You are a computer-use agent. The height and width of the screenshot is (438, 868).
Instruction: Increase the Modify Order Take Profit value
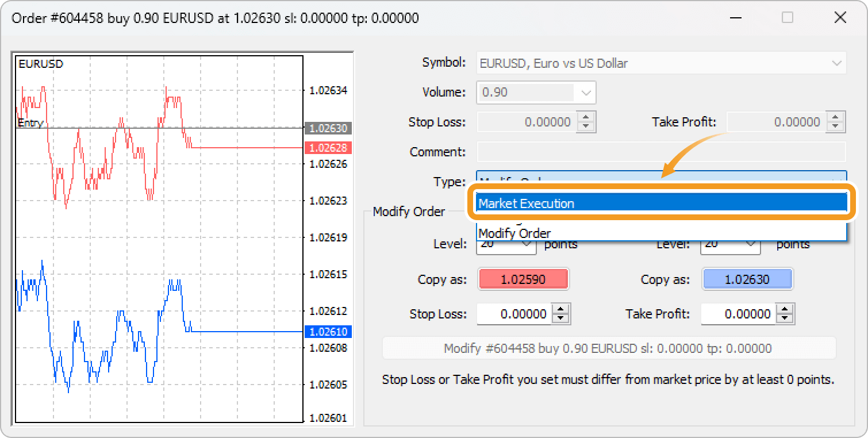(x=785, y=309)
